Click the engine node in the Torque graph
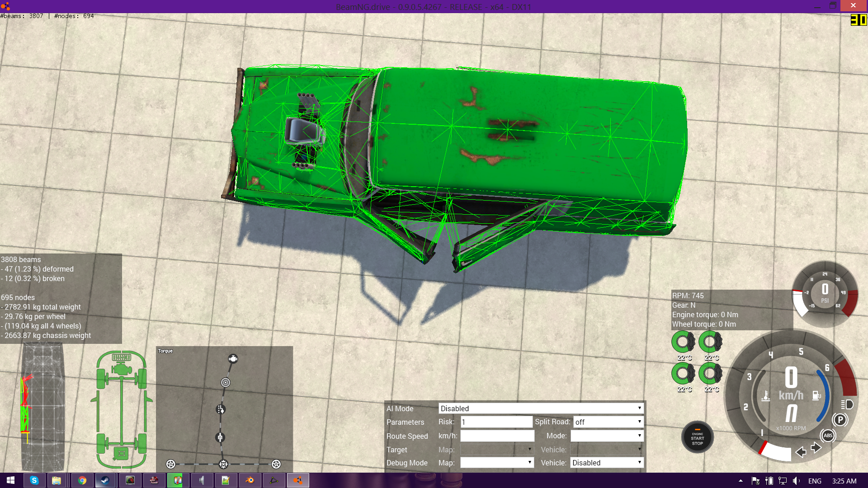The image size is (868, 488). 233,359
